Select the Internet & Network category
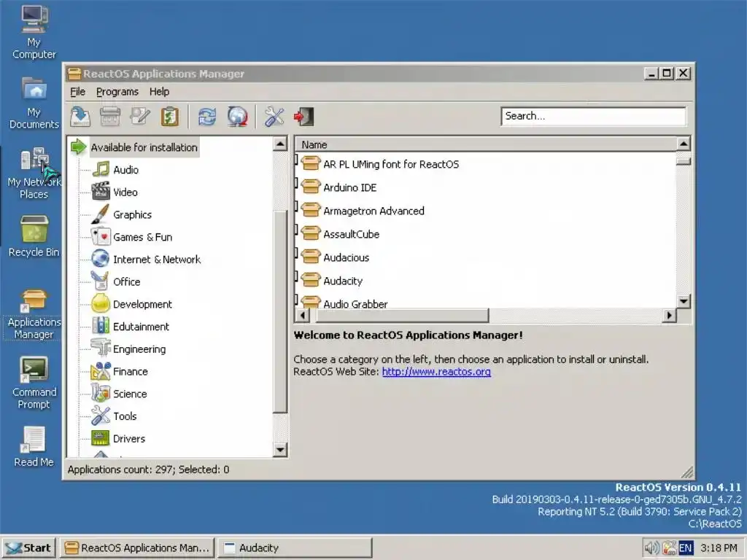 pos(157,260)
